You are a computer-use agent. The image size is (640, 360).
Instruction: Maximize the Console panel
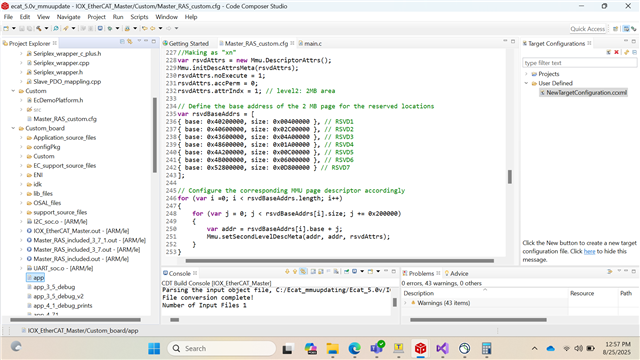point(394,271)
